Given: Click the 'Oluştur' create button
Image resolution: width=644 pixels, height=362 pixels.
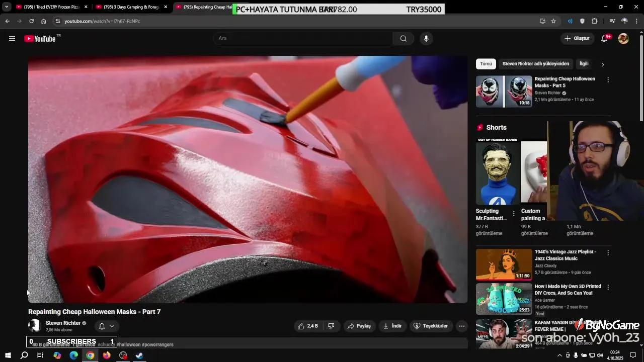Looking at the screenshot, I should tap(577, 39).
